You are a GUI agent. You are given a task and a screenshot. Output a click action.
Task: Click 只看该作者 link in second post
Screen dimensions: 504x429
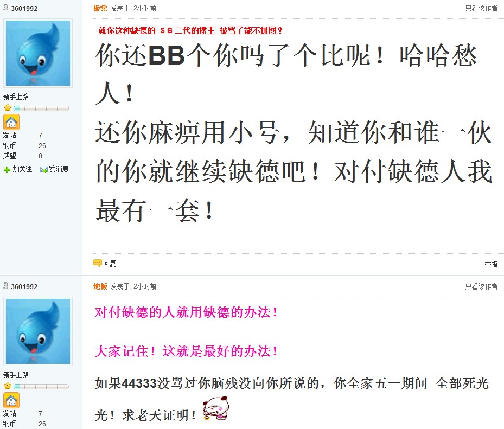[x=481, y=286]
